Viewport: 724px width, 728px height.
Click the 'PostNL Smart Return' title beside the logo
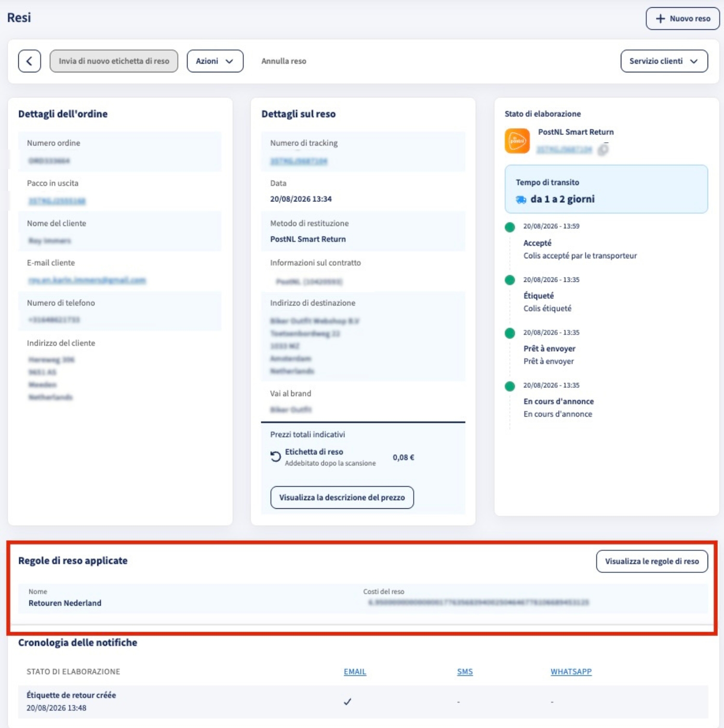pyautogui.click(x=576, y=132)
